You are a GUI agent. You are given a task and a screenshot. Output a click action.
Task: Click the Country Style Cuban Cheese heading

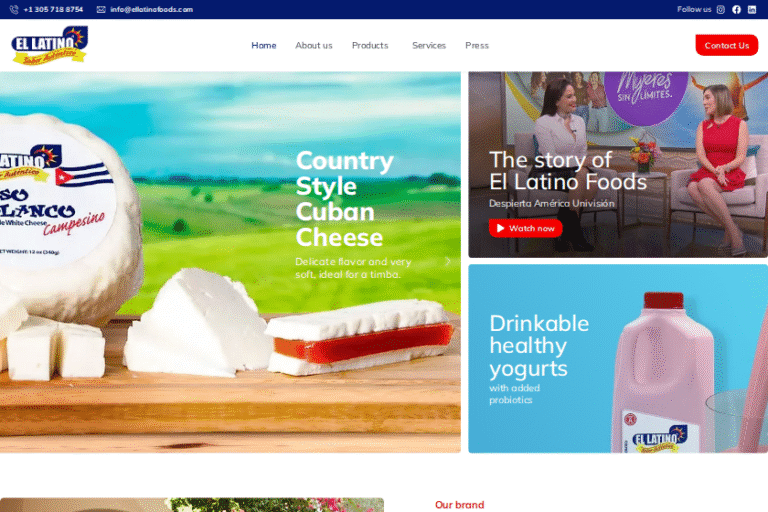344,199
